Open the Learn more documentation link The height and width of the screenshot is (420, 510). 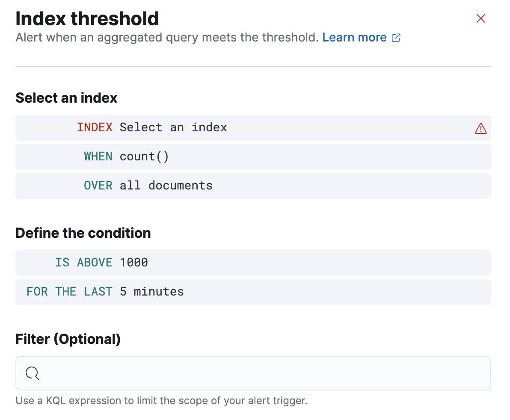pos(354,38)
